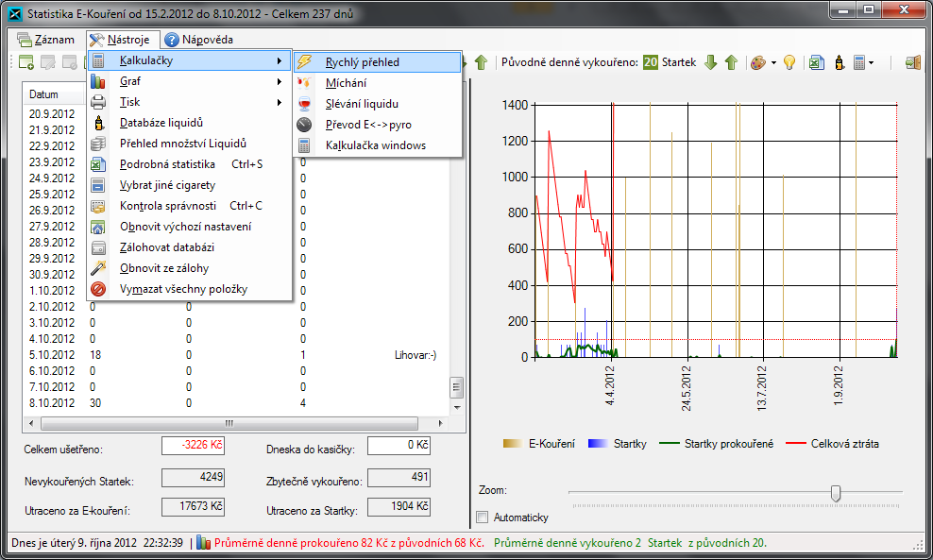Move the Zoom slider handle
The image size is (933, 560).
(836, 493)
